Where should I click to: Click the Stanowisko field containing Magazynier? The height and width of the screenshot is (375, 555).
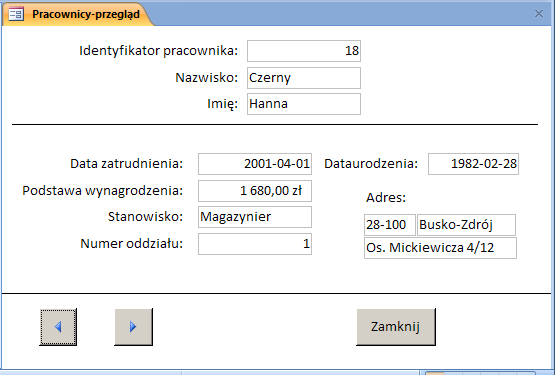pos(255,217)
